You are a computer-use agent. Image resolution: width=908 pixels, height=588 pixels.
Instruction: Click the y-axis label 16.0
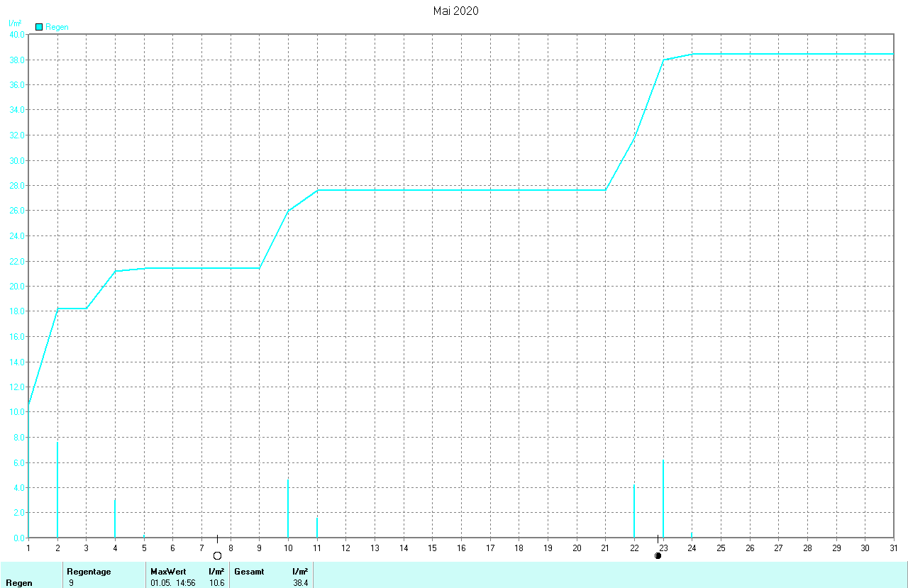tap(16, 337)
